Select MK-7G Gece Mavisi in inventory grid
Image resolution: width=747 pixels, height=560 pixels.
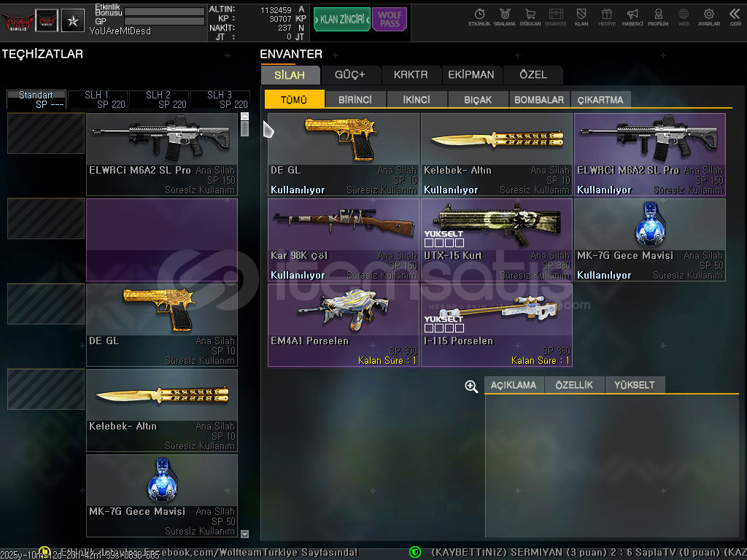point(650,240)
